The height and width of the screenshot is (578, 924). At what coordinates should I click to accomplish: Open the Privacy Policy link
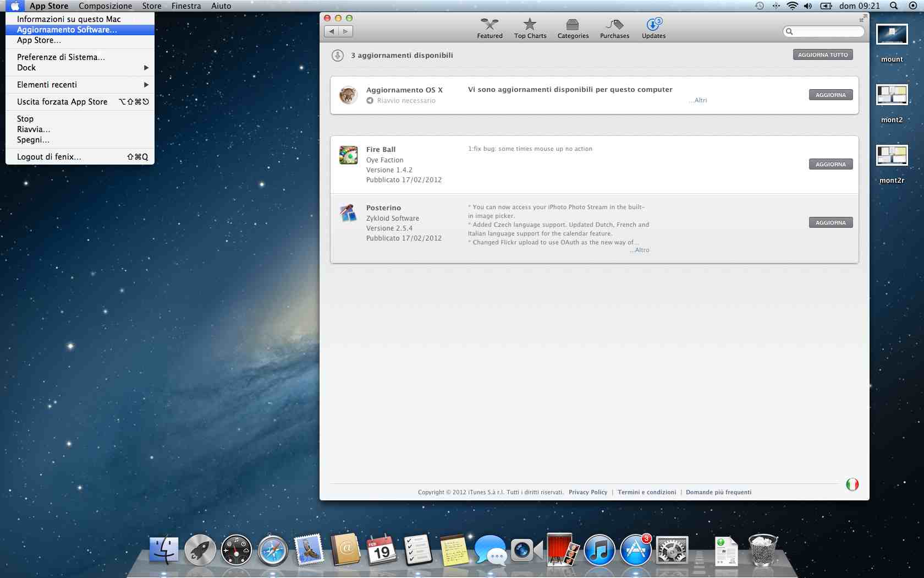click(x=588, y=492)
